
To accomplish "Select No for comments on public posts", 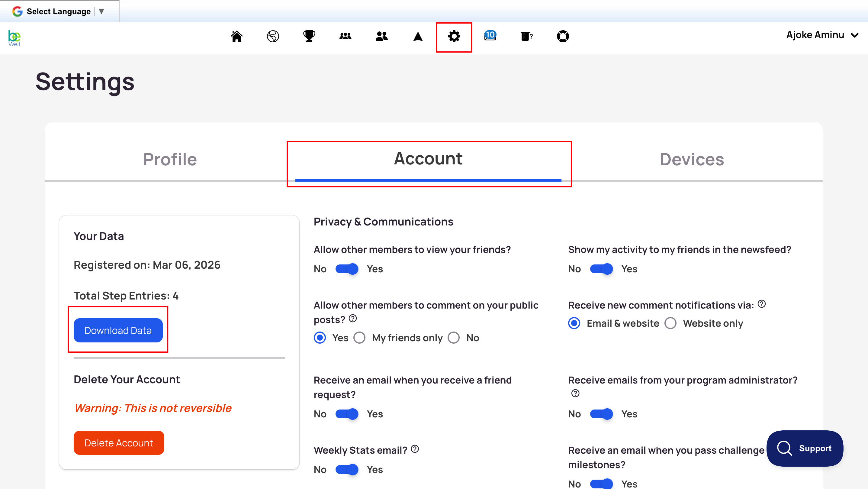I will click(x=454, y=338).
